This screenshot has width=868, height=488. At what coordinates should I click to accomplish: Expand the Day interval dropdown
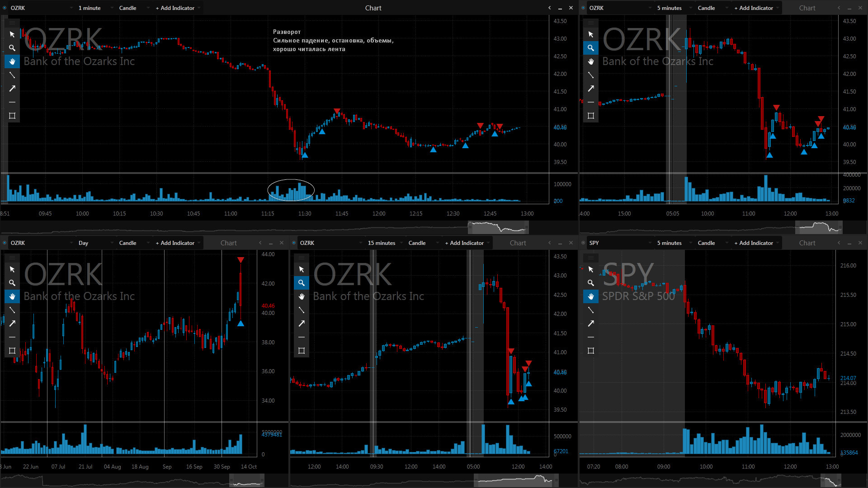pyautogui.click(x=95, y=243)
